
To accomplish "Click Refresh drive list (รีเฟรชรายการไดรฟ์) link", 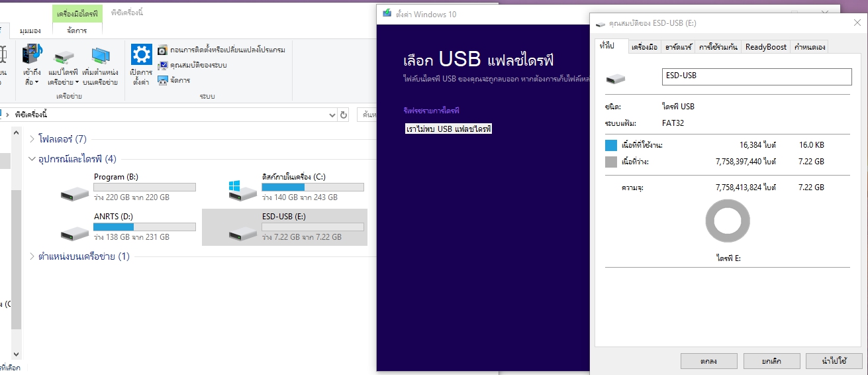I will pyautogui.click(x=431, y=110).
